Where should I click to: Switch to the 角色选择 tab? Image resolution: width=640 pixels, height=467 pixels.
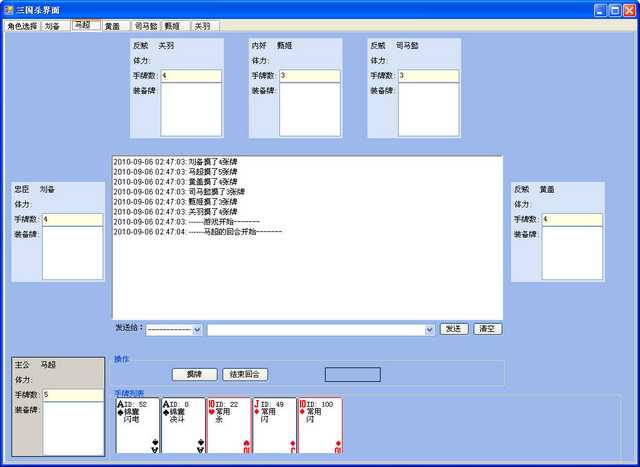click(x=21, y=26)
